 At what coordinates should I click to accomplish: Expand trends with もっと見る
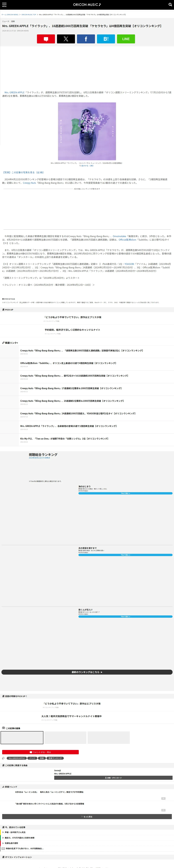click(87, 817)
